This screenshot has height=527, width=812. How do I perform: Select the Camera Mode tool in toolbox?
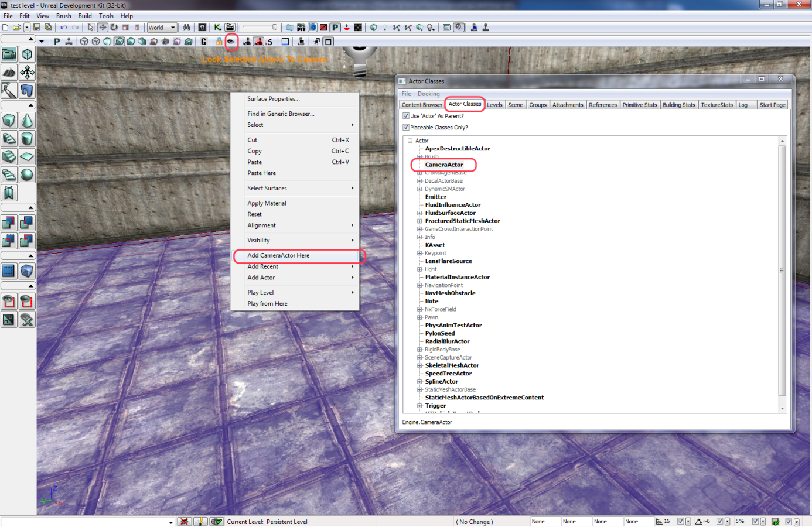pos(9,54)
